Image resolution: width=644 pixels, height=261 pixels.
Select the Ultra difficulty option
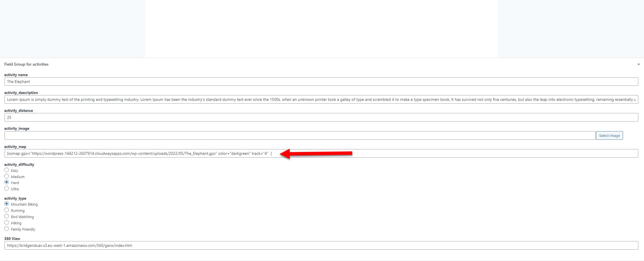[7, 188]
